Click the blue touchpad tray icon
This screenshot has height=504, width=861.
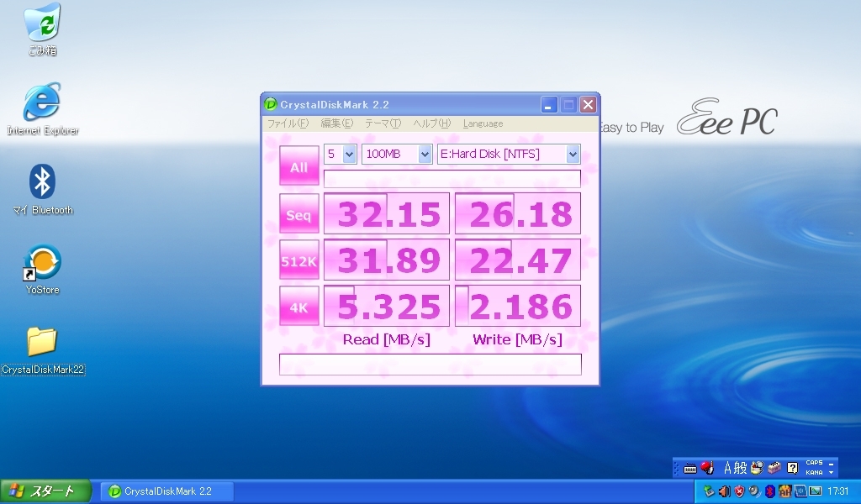click(x=800, y=491)
